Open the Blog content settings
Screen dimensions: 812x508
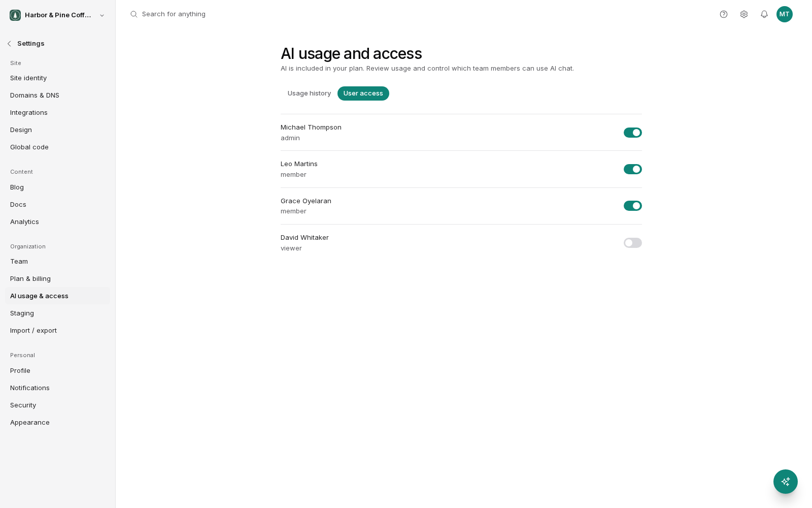pos(57,187)
